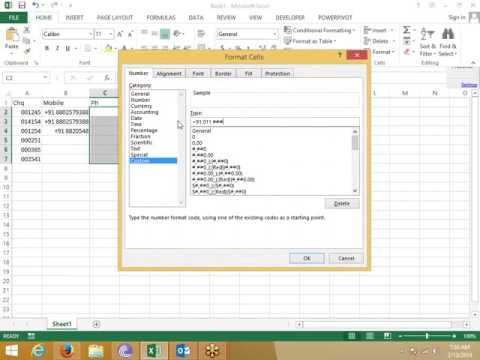Open the Name Box dropdown arrow
The image size is (480, 360).
45,78
